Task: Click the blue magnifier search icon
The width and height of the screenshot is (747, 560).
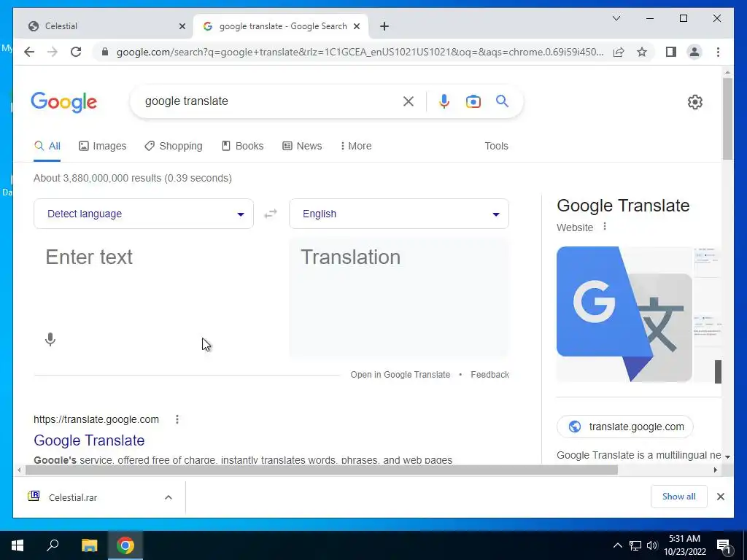Action: tap(502, 101)
